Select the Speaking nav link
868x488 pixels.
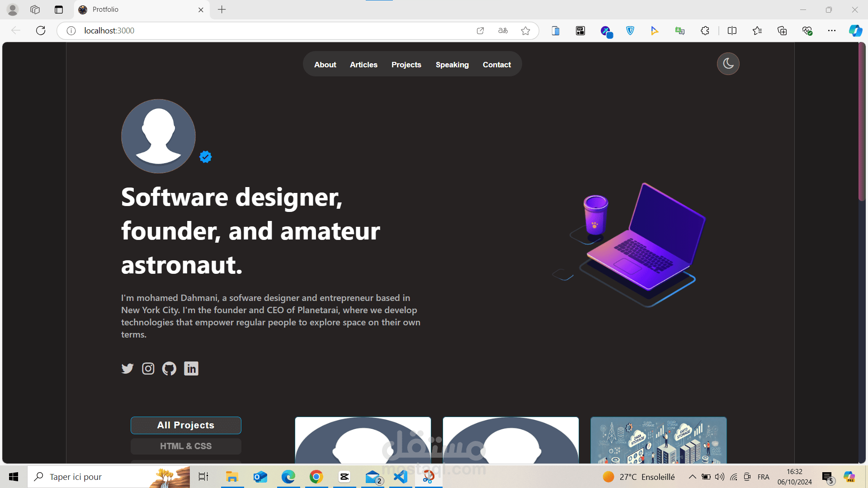point(452,65)
